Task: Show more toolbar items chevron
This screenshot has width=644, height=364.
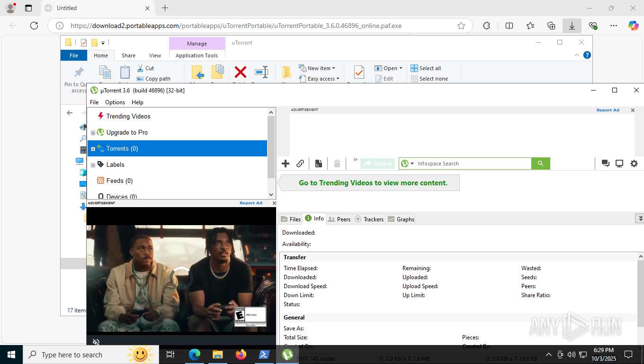Action: pos(355,160)
